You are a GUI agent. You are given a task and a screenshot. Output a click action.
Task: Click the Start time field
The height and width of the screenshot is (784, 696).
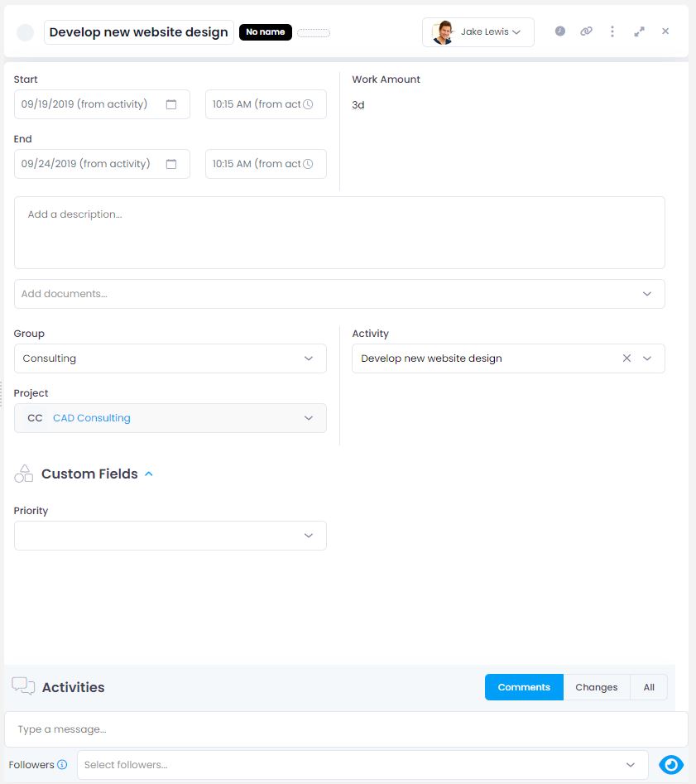pyautogui.click(x=266, y=104)
